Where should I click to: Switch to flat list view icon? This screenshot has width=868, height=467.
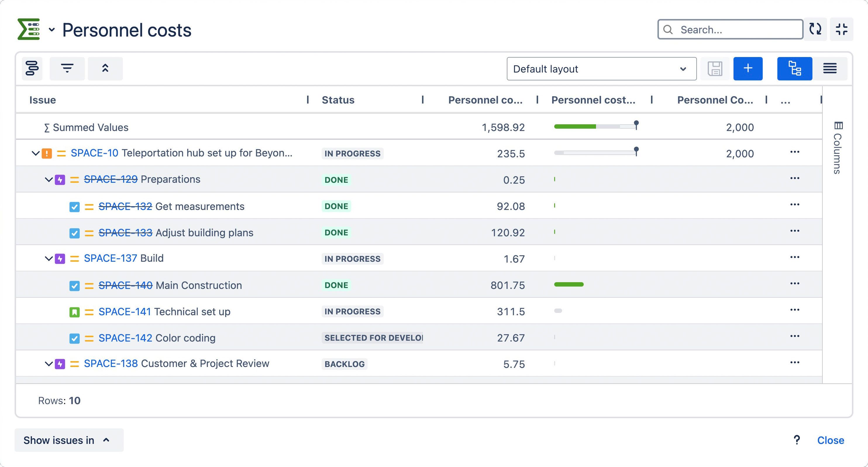(830, 69)
